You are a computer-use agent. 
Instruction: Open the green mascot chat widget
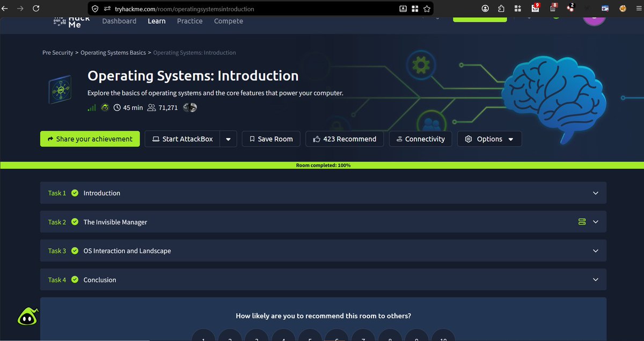27,317
